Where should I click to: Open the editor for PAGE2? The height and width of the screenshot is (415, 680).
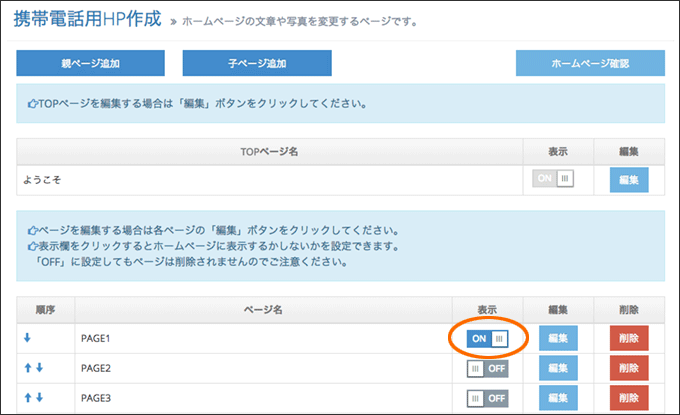tap(558, 368)
